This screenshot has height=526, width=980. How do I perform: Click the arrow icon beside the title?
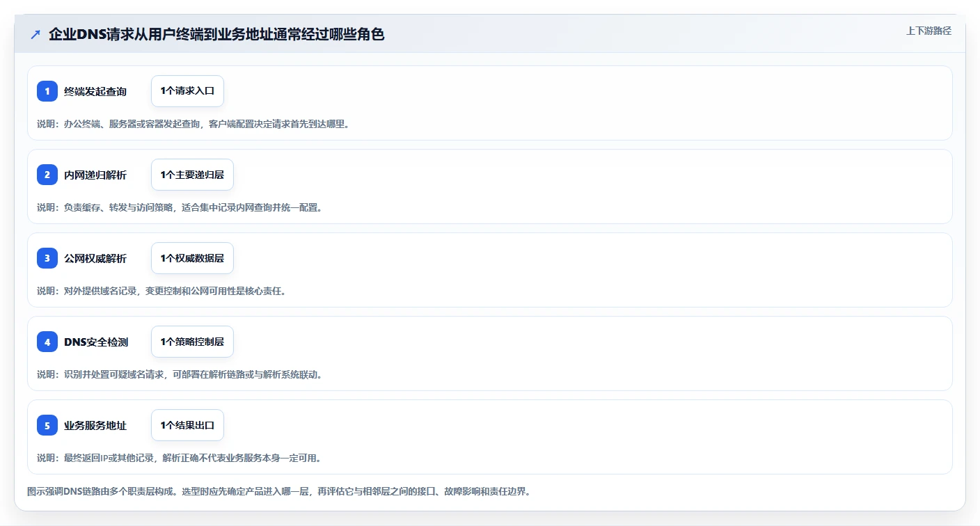[x=35, y=35]
